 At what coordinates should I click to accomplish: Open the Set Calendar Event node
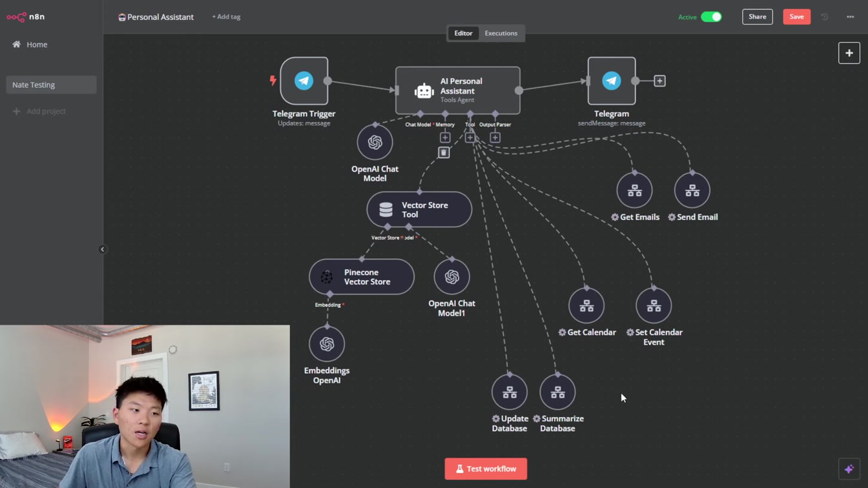(654, 305)
